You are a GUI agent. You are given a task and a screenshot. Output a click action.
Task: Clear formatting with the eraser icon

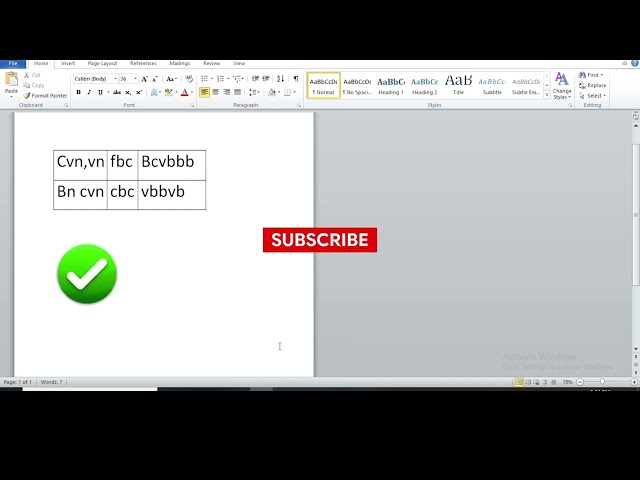[x=189, y=79]
